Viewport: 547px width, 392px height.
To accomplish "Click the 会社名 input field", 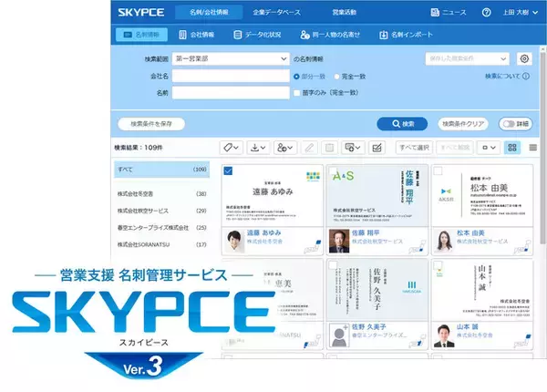I will pyautogui.click(x=230, y=76).
